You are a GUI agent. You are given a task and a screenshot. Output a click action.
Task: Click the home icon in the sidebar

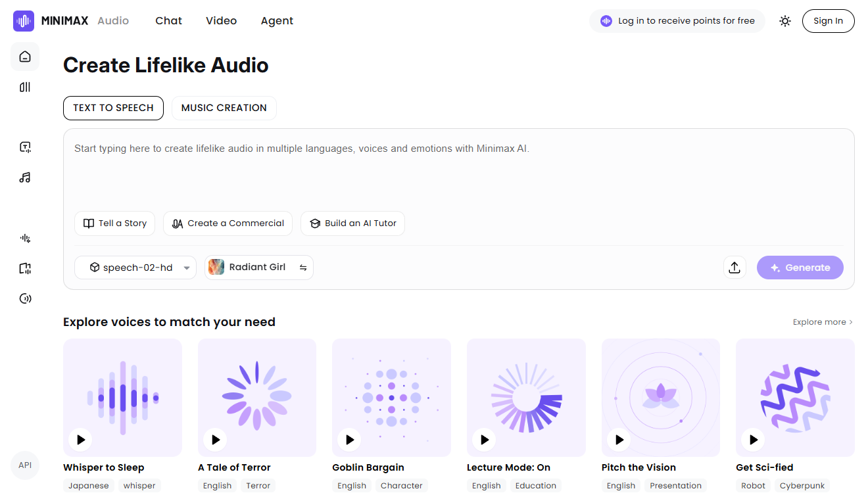[25, 57]
